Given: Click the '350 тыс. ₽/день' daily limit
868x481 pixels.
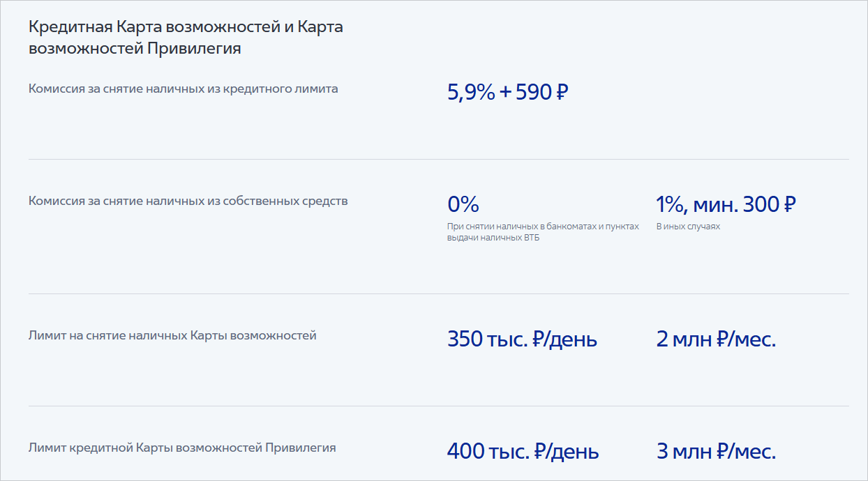Looking at the screenshot, I should pyautogui.click(x=522, y=339).
